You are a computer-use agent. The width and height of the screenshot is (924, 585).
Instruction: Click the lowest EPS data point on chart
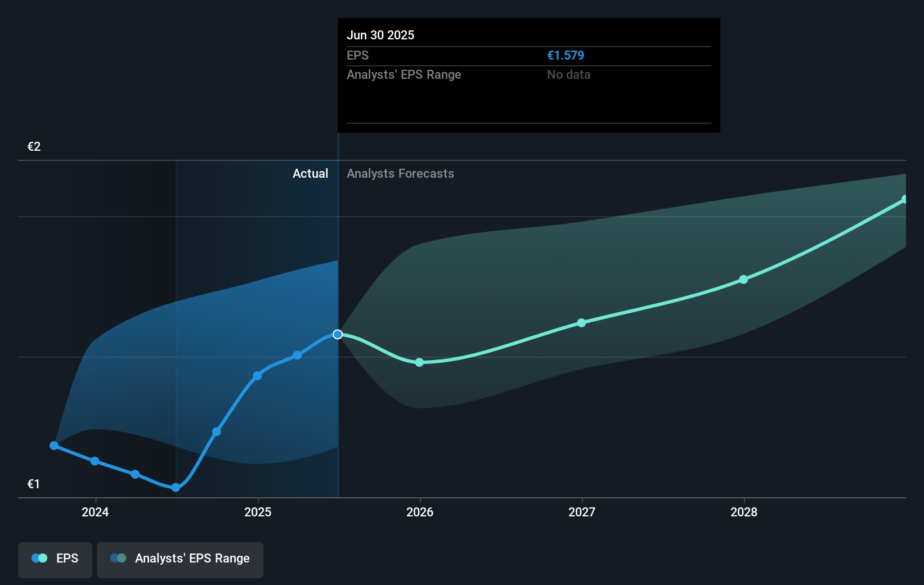[176, 487]
